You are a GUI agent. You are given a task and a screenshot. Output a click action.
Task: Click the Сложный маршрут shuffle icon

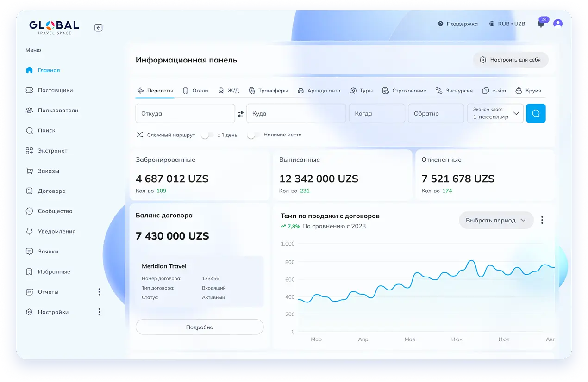point(140,135)
